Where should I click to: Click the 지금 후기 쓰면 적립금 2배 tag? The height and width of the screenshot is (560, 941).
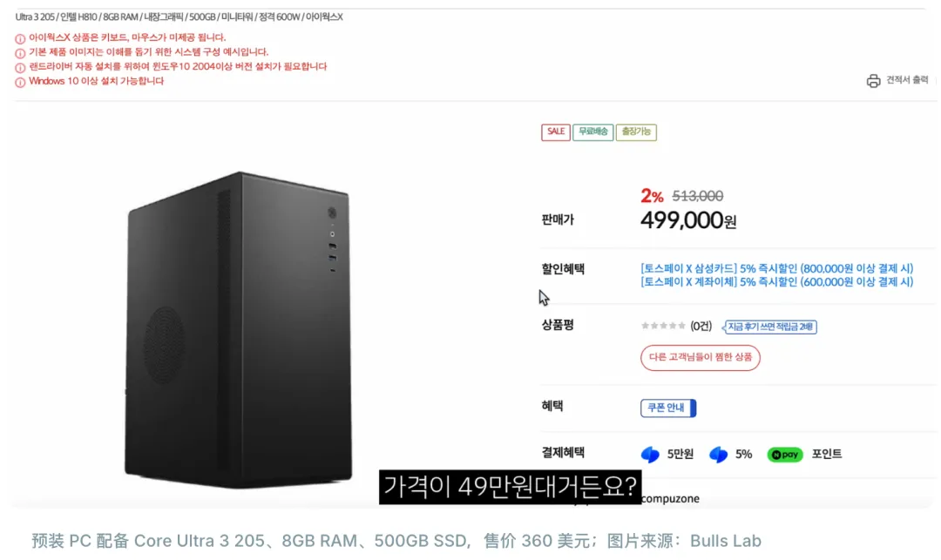click(x=770, y=327)
